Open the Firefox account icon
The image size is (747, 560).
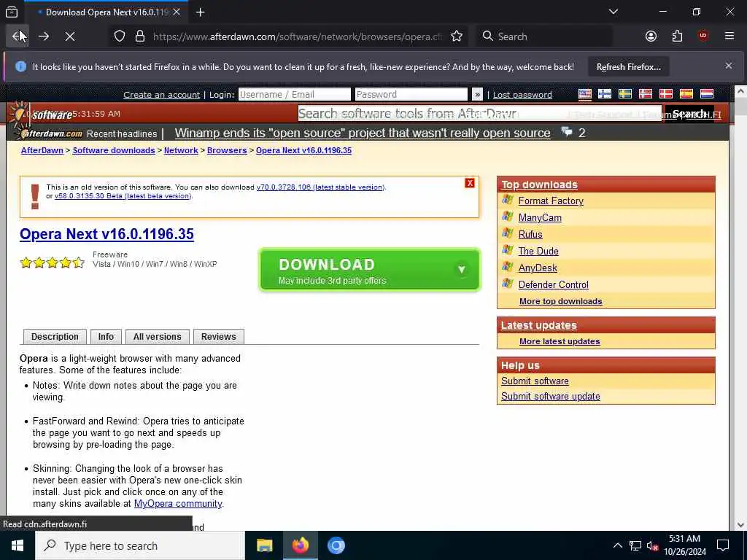(x=651, y=36)
